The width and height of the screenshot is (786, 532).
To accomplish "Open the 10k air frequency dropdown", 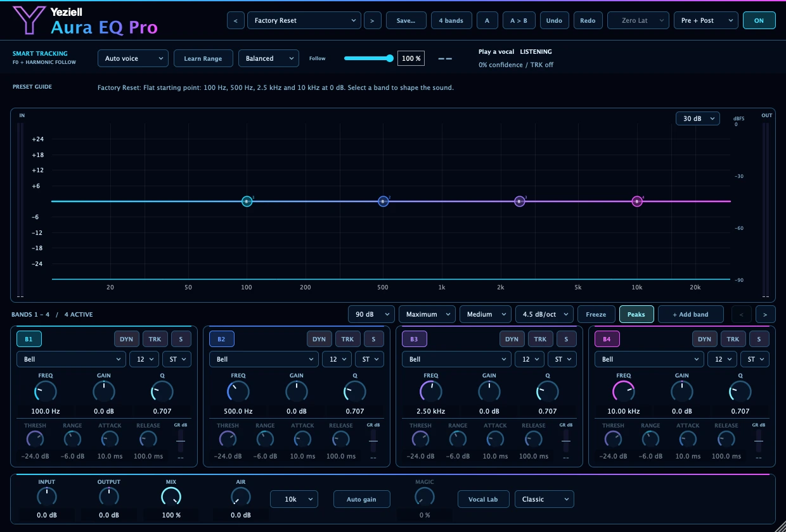I will click(x=294, y=499).
